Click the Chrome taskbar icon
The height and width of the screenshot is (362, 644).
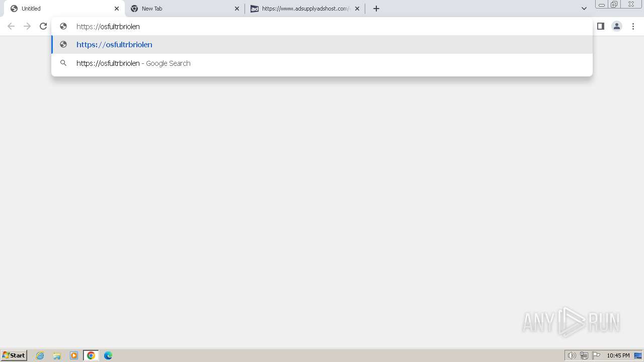[x=91, y=355]
